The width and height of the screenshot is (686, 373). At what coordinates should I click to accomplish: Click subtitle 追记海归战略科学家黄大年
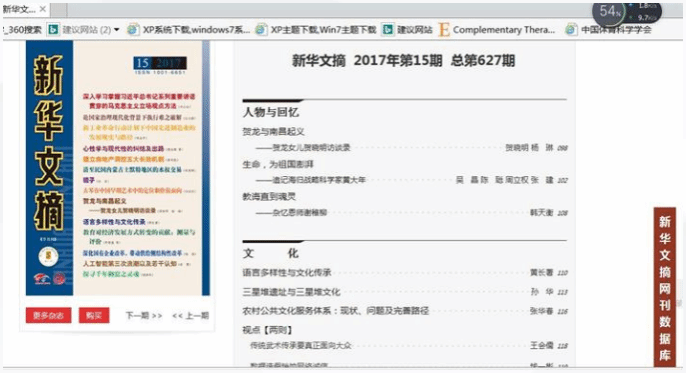pos(318,180)
